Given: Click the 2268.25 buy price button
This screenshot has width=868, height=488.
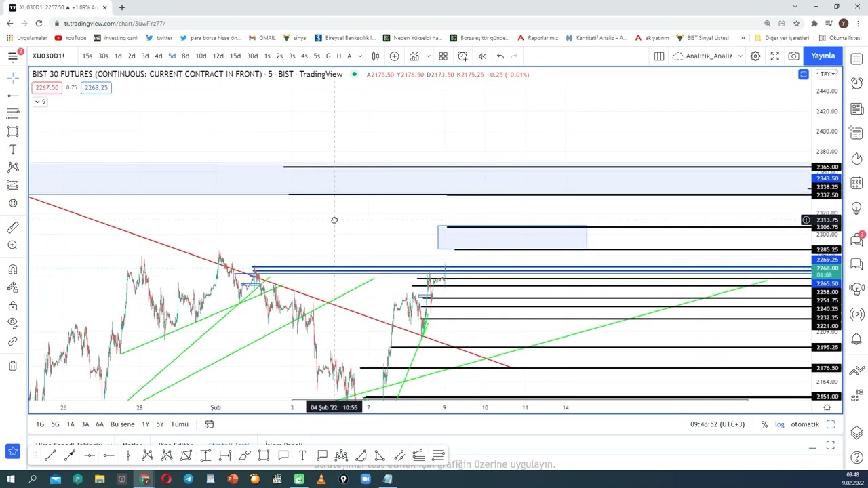Looking at the screenshot, I should [x=96, y=87].
